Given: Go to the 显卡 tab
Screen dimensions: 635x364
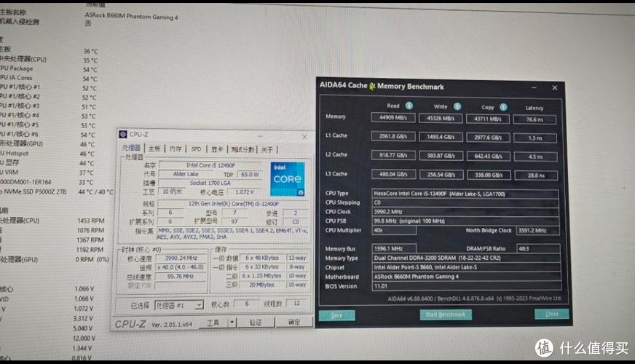Looking at the screenshot, I should pos(216,149).
